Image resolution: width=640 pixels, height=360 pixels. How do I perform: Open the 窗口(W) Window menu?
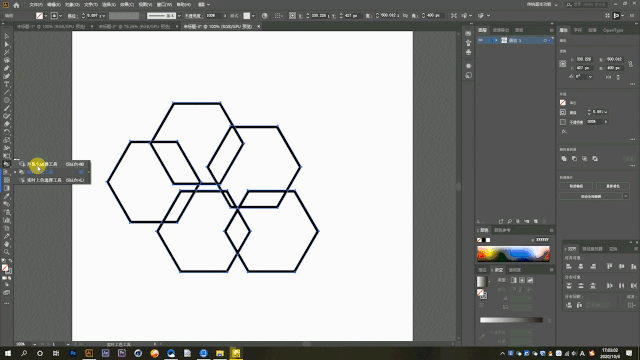[164, 4]
